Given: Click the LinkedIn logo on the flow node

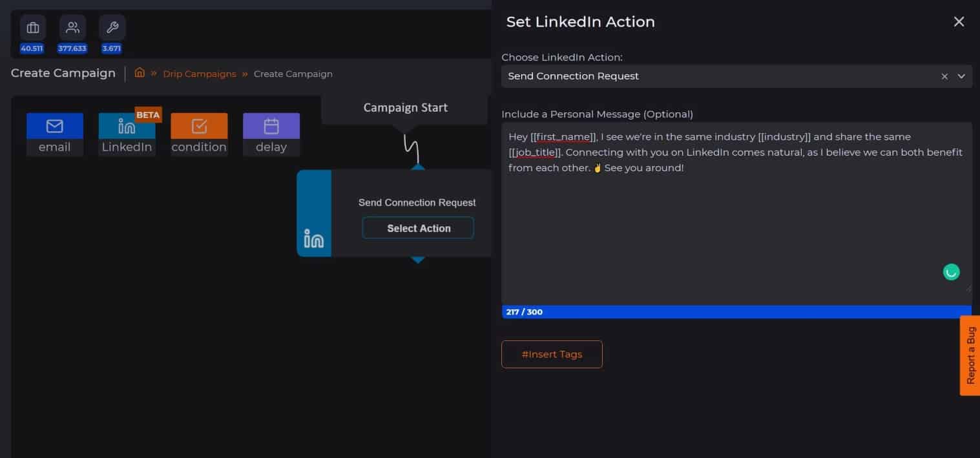Looking at the screenshot, I should [x=314, y=240].
